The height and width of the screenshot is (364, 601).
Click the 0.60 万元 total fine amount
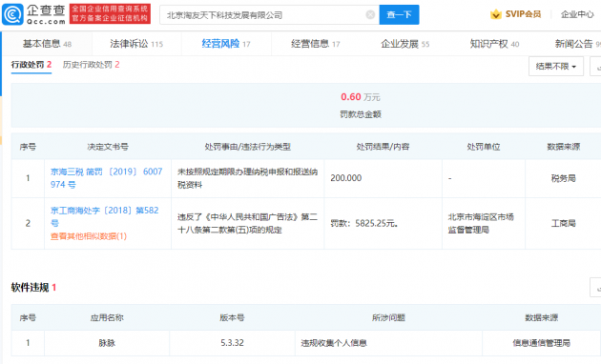click(361, 97)
